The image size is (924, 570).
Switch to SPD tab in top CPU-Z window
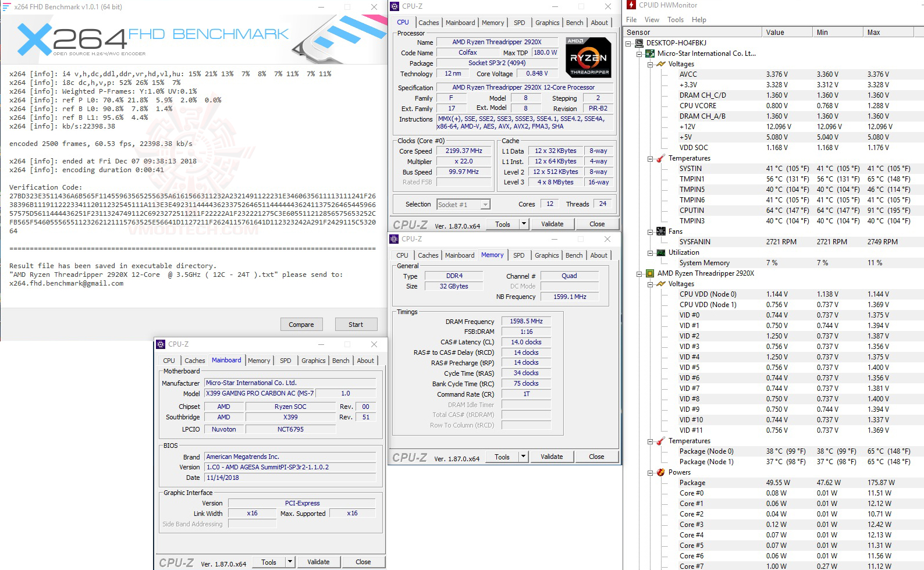pyautogui.click(x=520, y=23)
